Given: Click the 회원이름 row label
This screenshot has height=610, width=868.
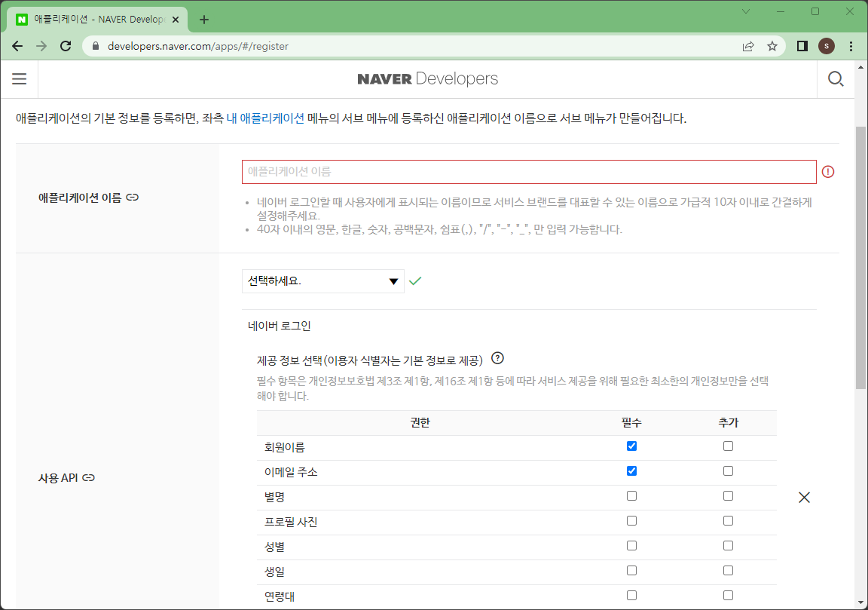Looking at the screenshot, I should click(285, 447).
